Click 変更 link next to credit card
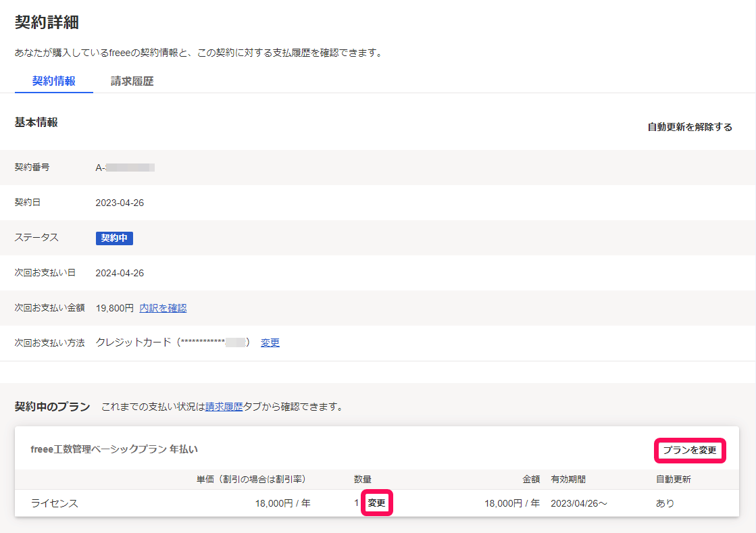 pos(270,342)
